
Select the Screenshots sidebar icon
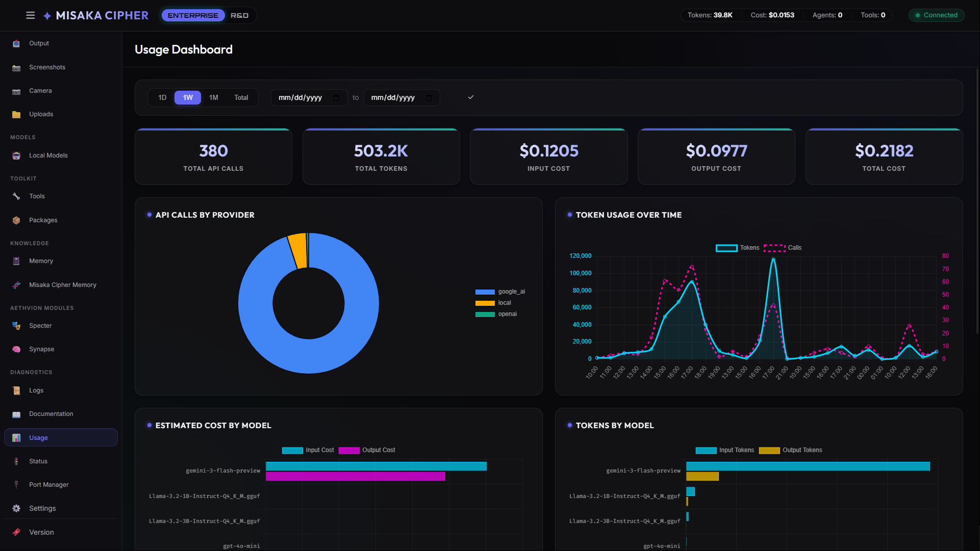tap(16, 67)
